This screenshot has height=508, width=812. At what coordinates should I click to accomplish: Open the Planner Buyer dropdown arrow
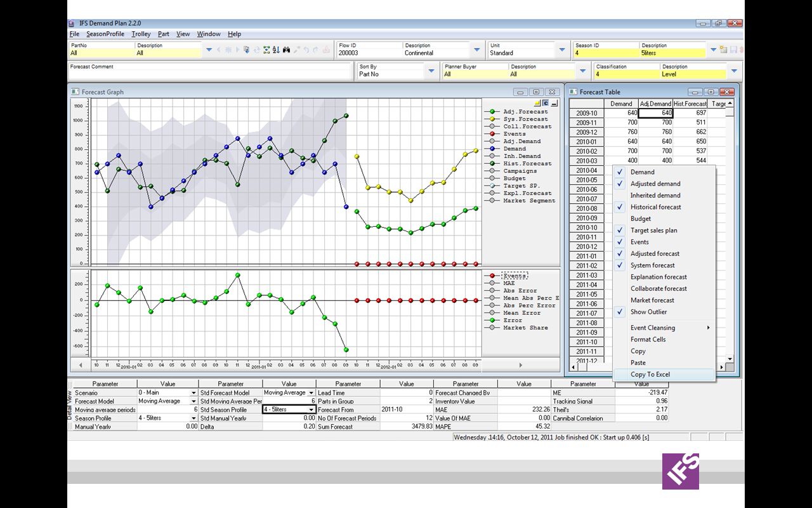point(582,70)
